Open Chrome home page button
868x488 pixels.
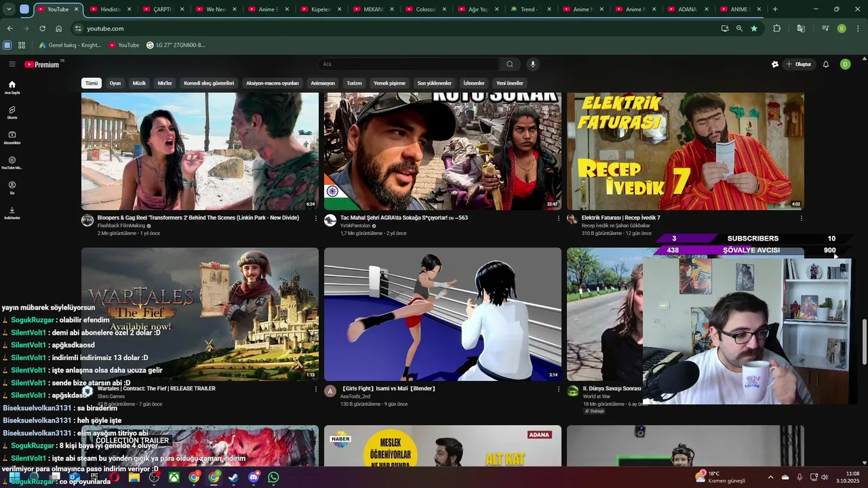(59, 28)
